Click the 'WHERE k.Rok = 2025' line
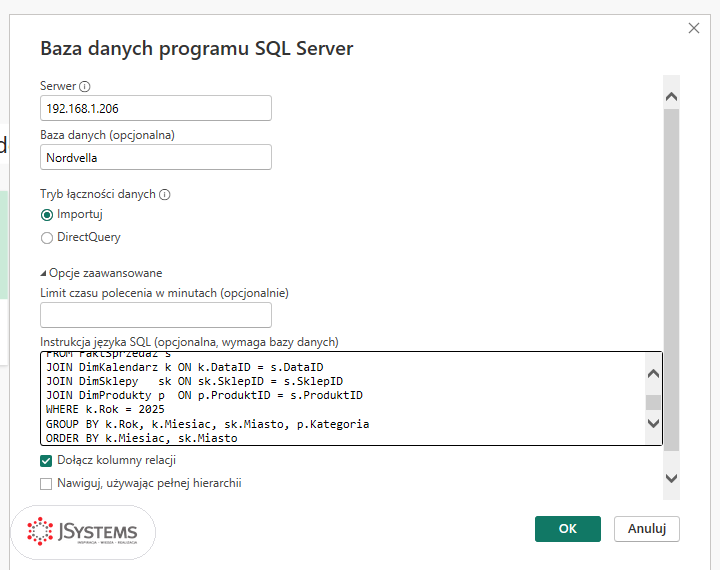The image size is (720, 570). pyautogui.click(x=105, y=410)
